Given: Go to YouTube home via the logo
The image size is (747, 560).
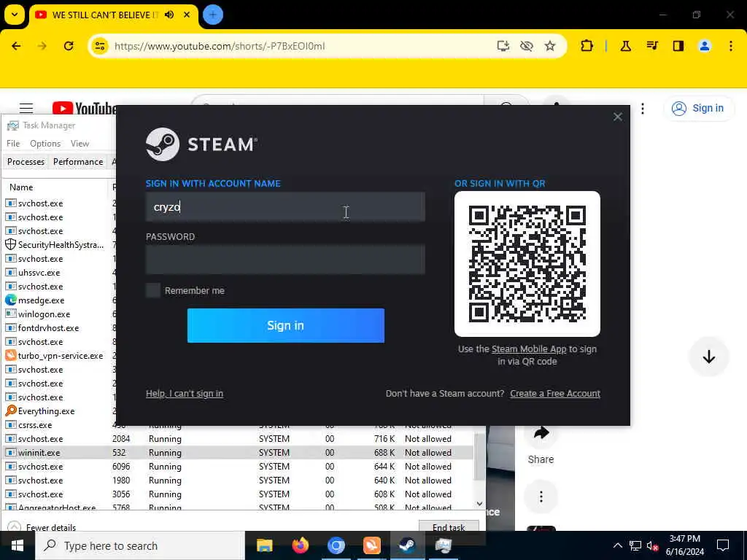Looking at the screenshot, I should [x=84, y=109].
